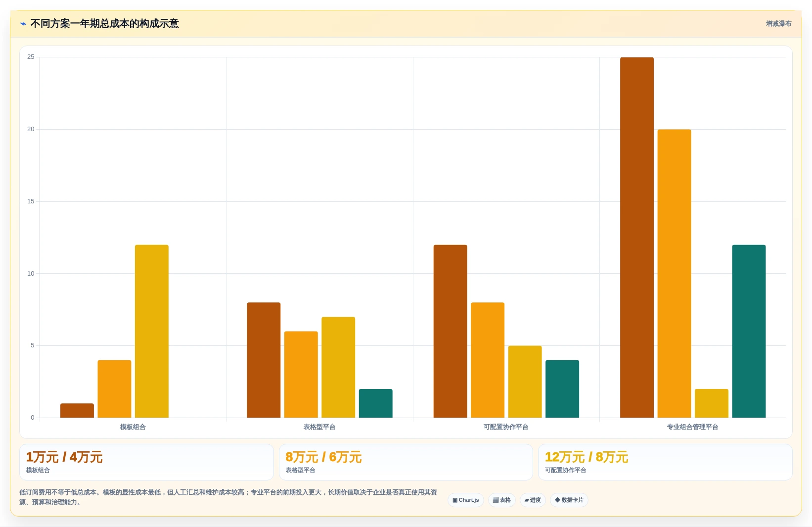Click the orange 6 bar of 表格型平台
Viewport: 812px width, 527px height.
(301, 375)
